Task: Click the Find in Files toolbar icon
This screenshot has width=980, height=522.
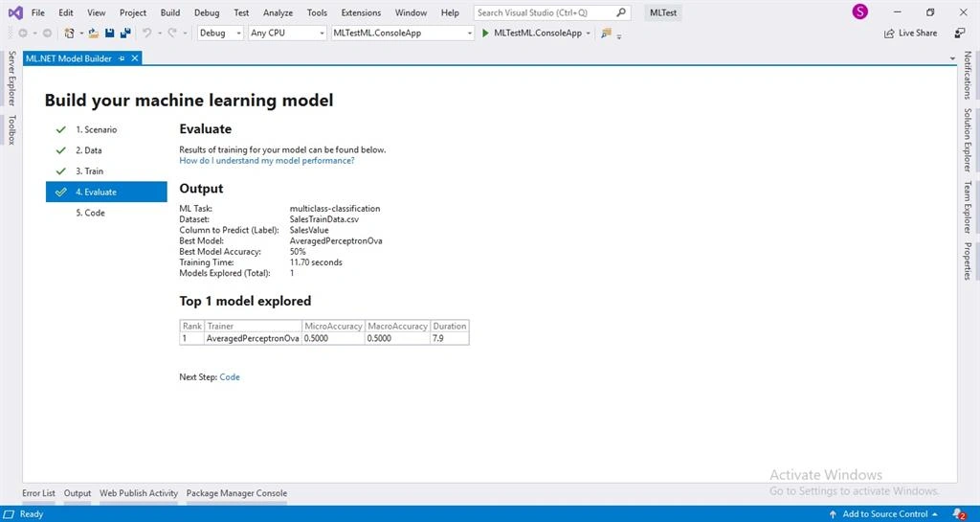Action: [x=606, y=34]
